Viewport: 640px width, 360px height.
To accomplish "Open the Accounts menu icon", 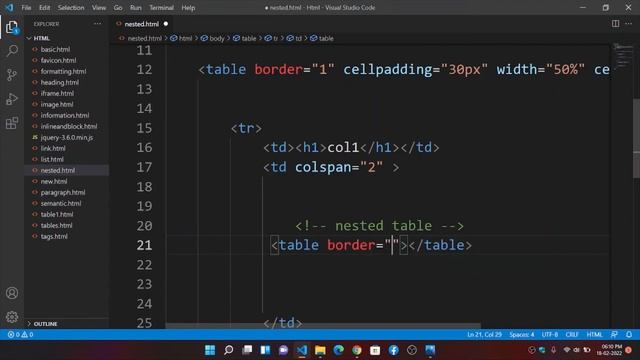I will 12,293.
